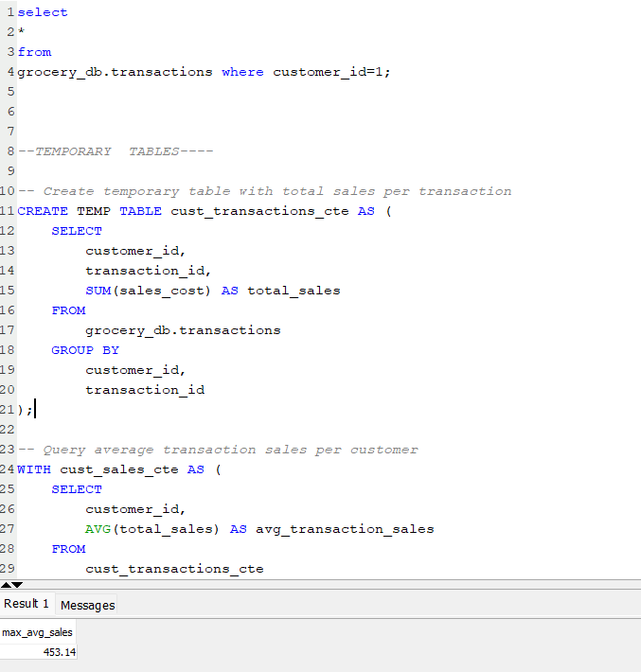Click 'grocery_db.transactions' on line 4
The image size is (641, 672).
click(115, 73)
